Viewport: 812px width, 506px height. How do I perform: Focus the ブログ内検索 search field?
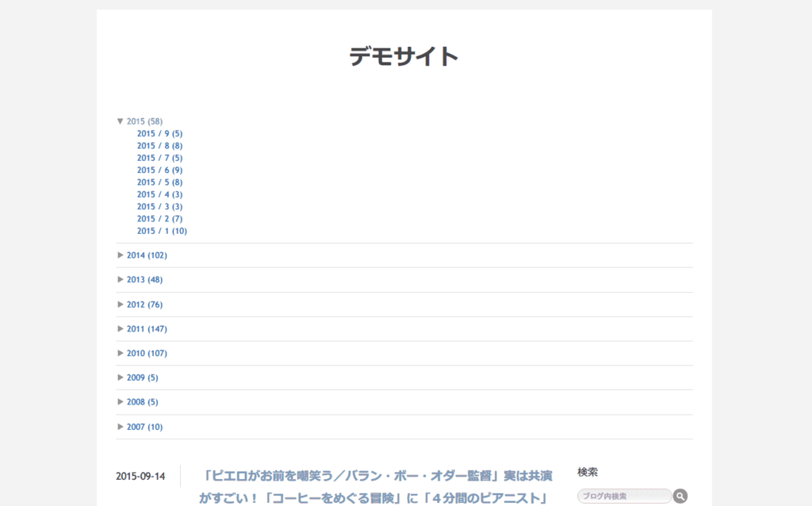point(624,496)
